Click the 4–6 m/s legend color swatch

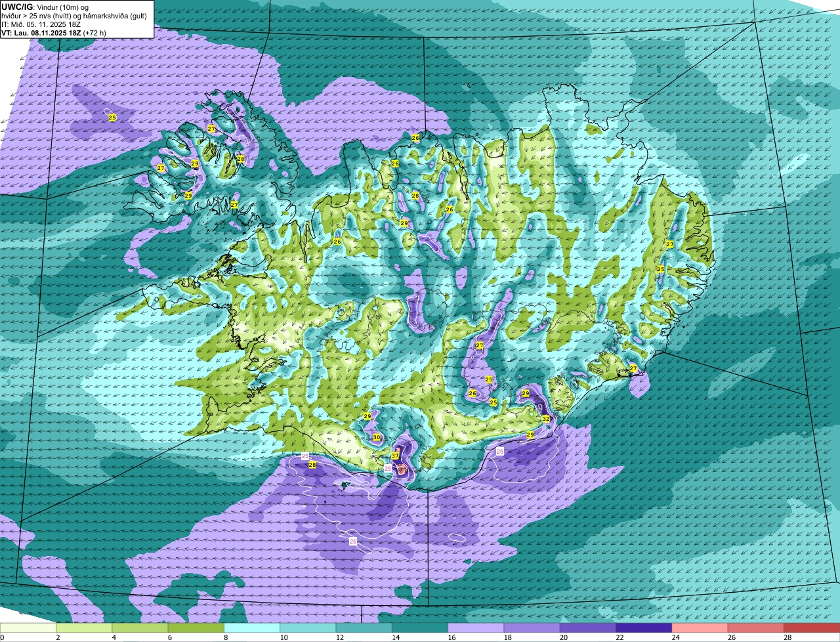140,628
